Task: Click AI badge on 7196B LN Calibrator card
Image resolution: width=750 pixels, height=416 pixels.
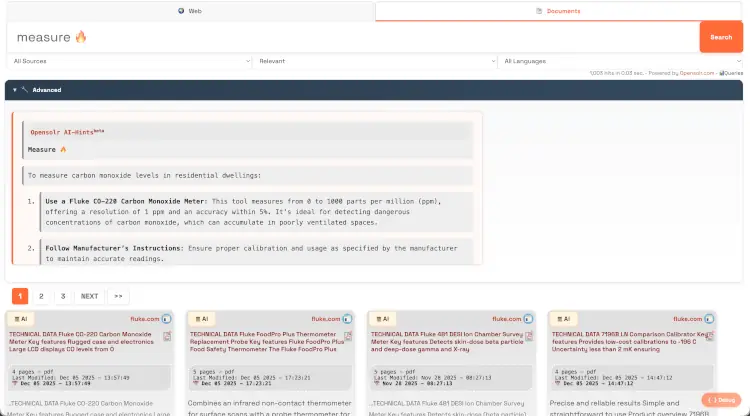Action: [563, 319]
